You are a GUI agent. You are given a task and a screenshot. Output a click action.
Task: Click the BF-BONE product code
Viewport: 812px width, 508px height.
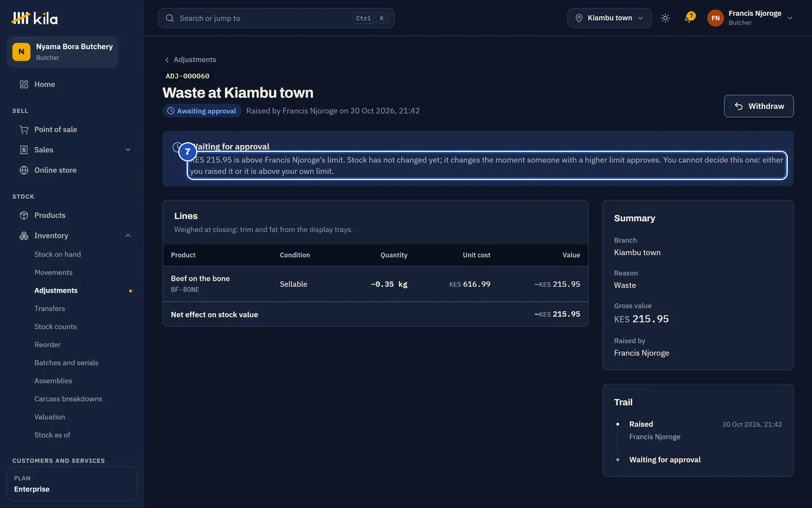[185, 290]
